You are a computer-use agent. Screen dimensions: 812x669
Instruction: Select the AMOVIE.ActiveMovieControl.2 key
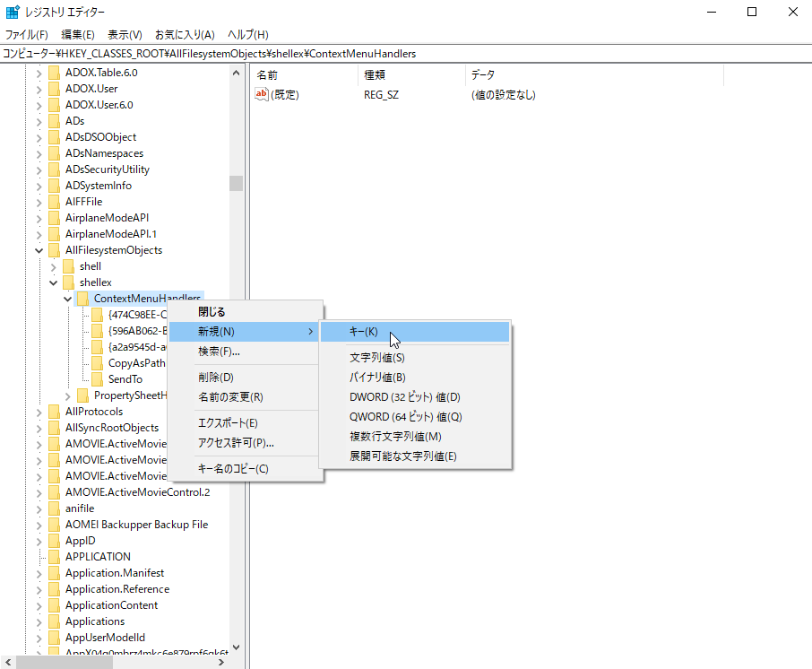(x=138, y=492)
